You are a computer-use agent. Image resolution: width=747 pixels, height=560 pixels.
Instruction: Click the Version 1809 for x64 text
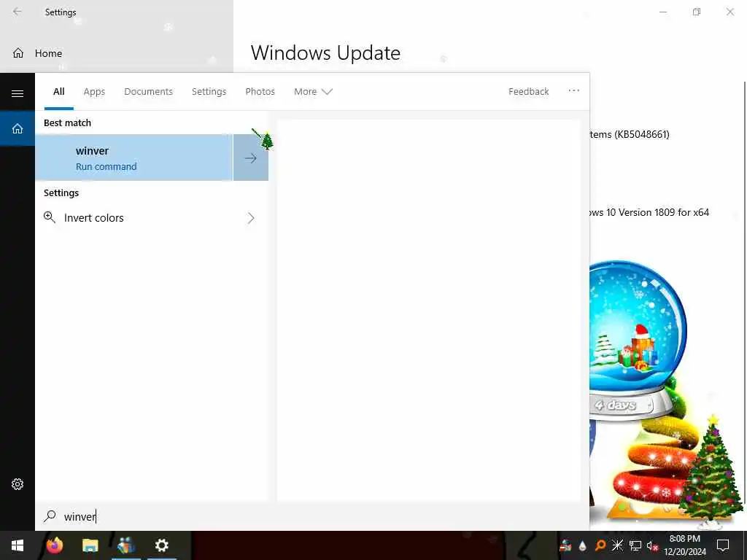click(649, 212)
